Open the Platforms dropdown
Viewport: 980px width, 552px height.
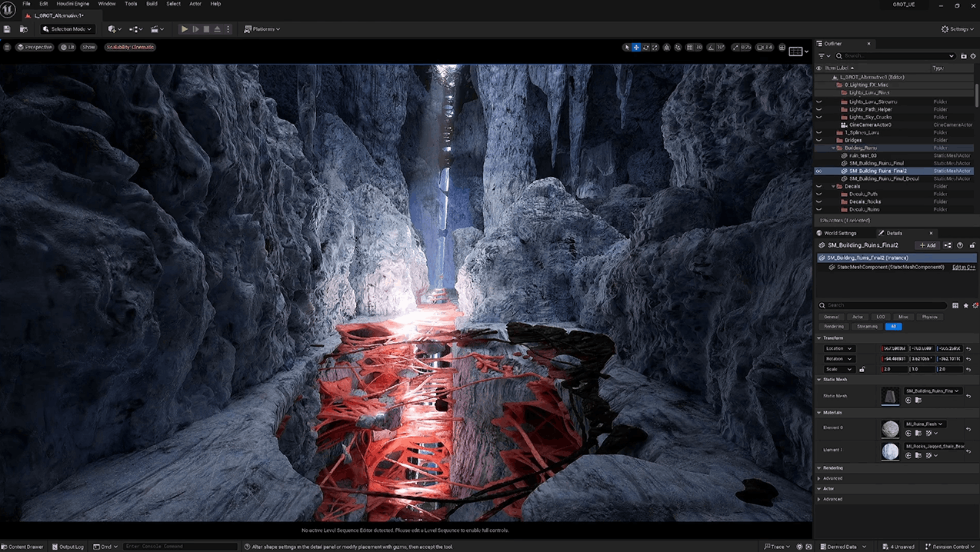(x=262, y=29)
